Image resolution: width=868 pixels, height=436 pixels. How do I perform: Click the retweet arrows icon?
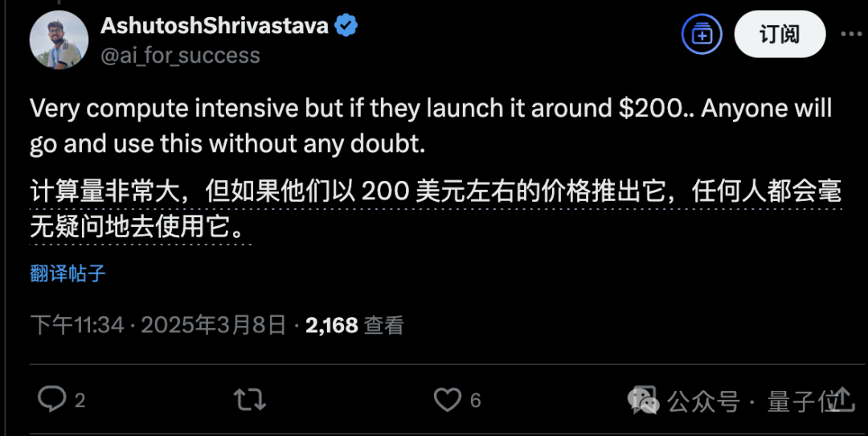pyautogui.click(x=250, y=400)
